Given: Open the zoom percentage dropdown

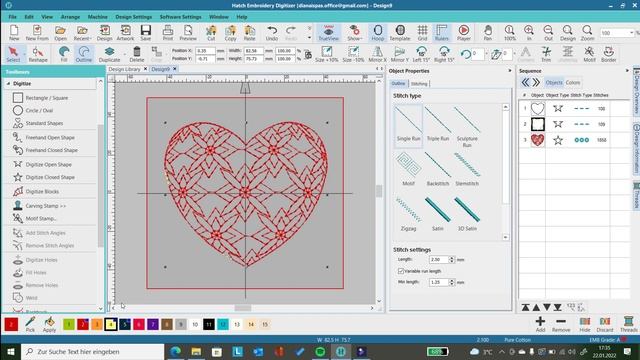Looking at the screenshot, I should tap(631, 33).
